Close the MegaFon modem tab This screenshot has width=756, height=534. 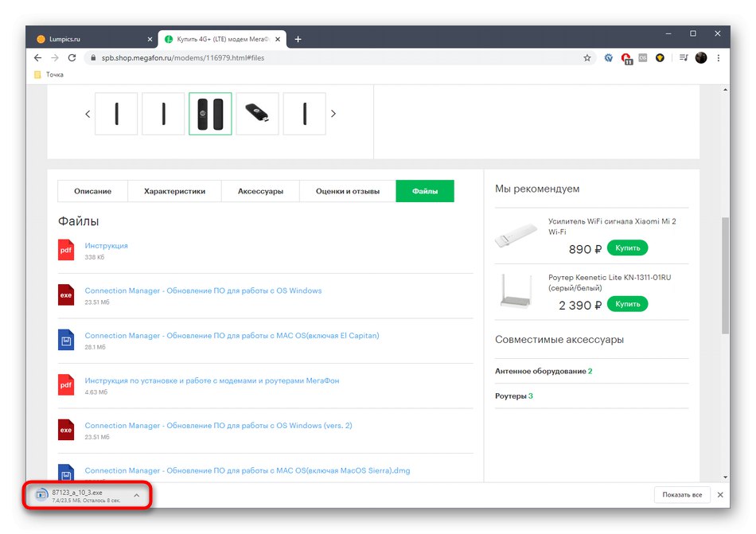[x=278, y=40]
